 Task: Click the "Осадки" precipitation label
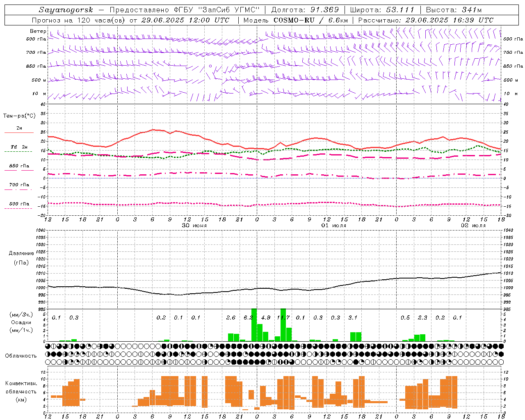coord(21,322)
